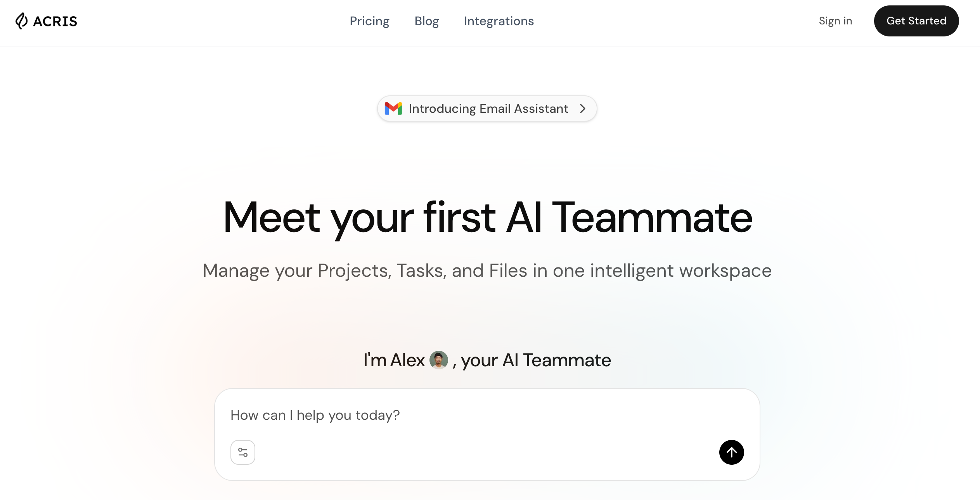
Task: Click the ACRIS wordmark text
Action: [55, 21]
